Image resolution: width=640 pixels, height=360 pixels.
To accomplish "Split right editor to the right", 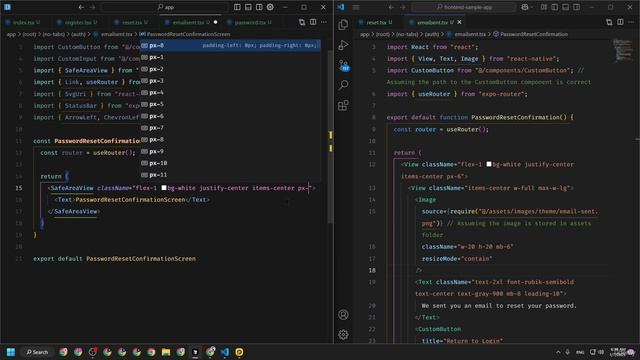I will coord(620,22).
